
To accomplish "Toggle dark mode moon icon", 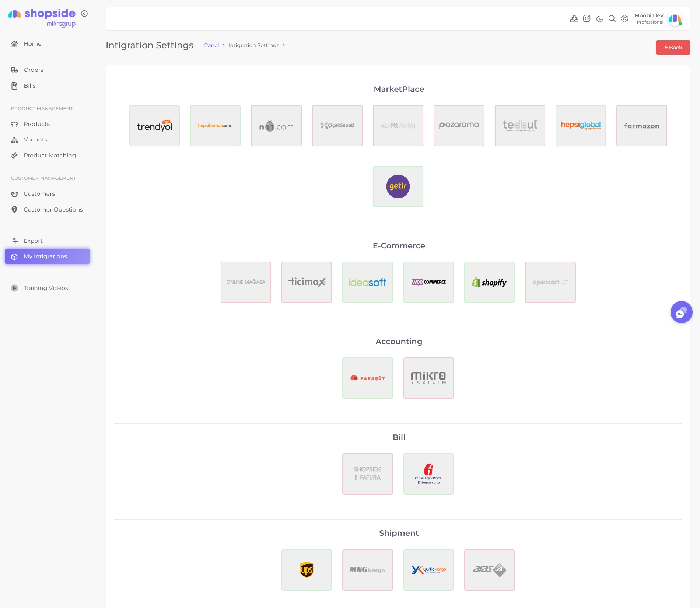I will point(599,19).
